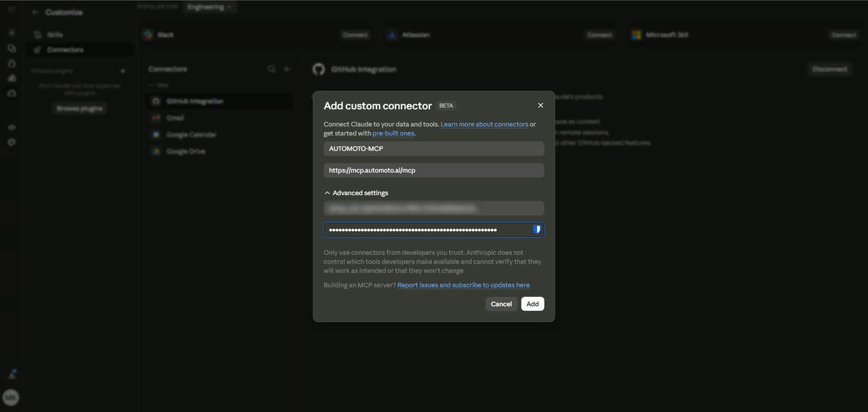Open the Engineering popular-for dropdown
This screenshot has width=868, height=412.
point(210,7)
